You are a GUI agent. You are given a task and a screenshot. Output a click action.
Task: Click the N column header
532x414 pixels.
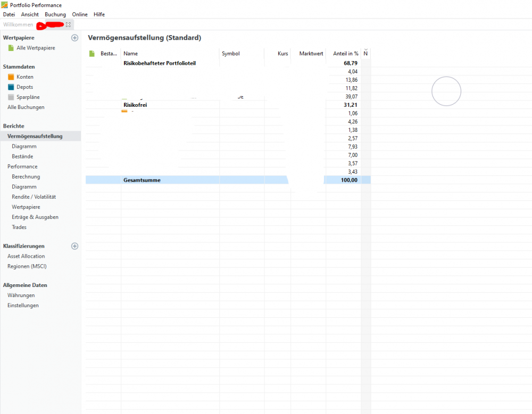coord(366,54)
